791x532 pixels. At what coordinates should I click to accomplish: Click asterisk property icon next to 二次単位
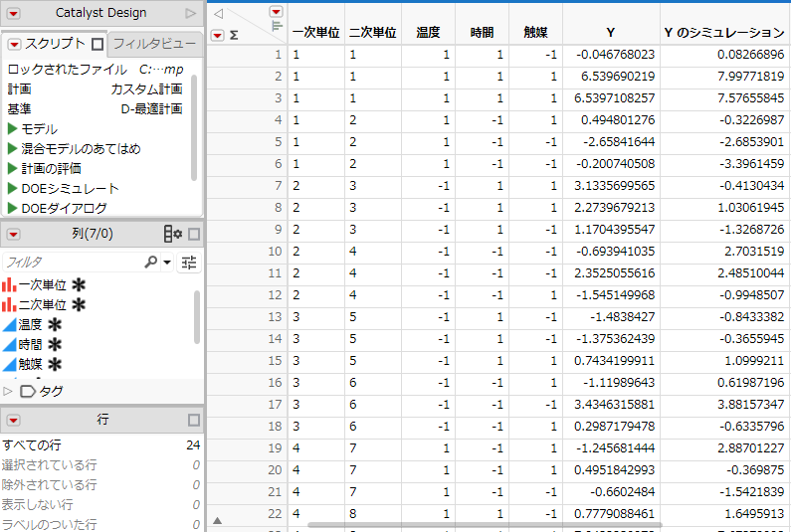[x=79, y=305]
